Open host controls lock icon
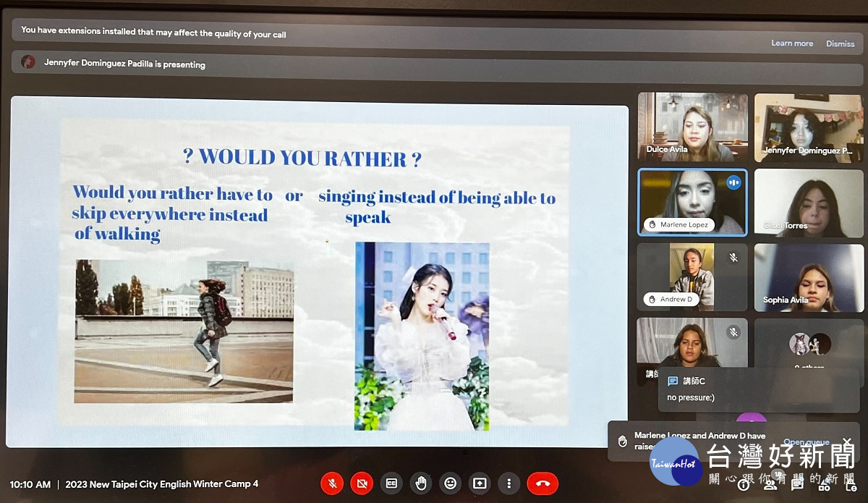The image size is (868, 503). pos(851,486)
